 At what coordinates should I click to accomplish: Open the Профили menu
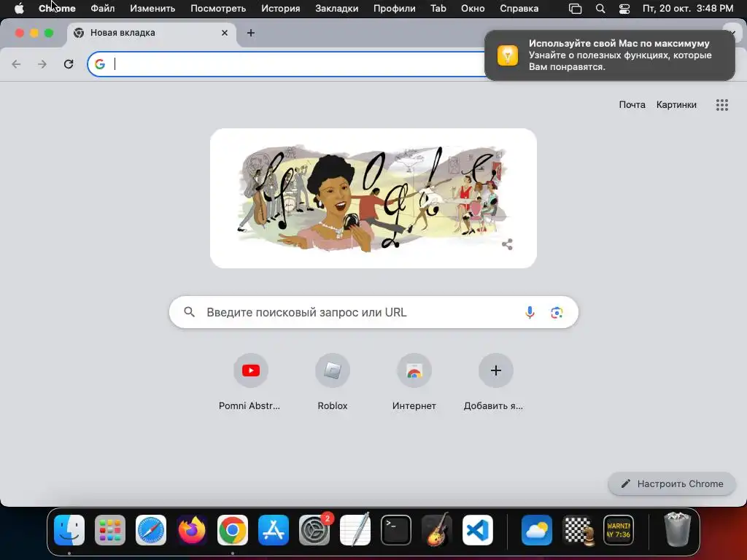click(394, 9)
